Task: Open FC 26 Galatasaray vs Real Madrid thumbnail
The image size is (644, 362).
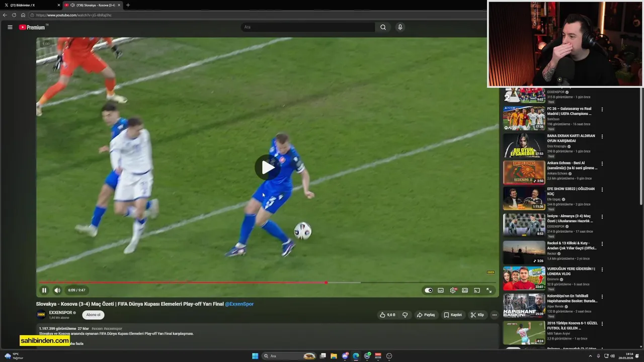Action: coord(524,118)
